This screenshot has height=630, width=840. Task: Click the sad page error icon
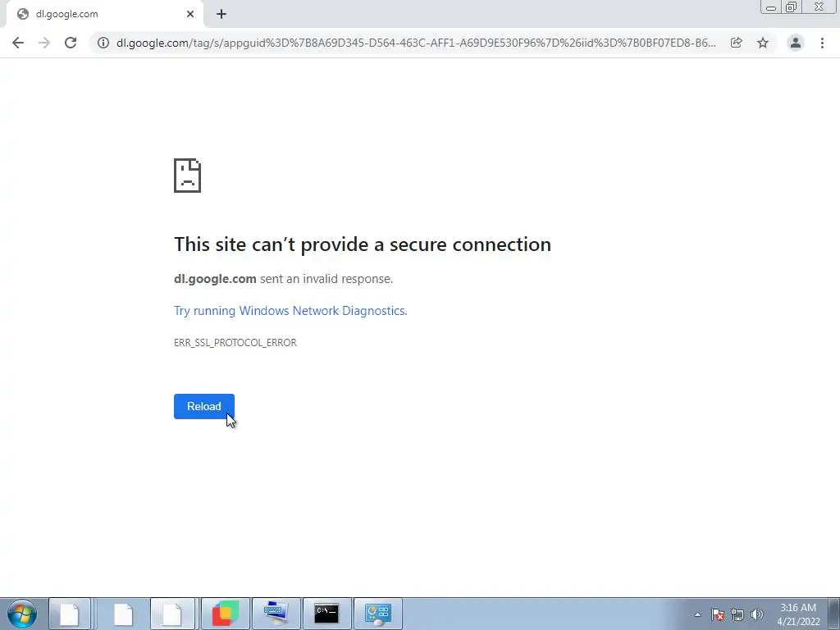[188, 176]
